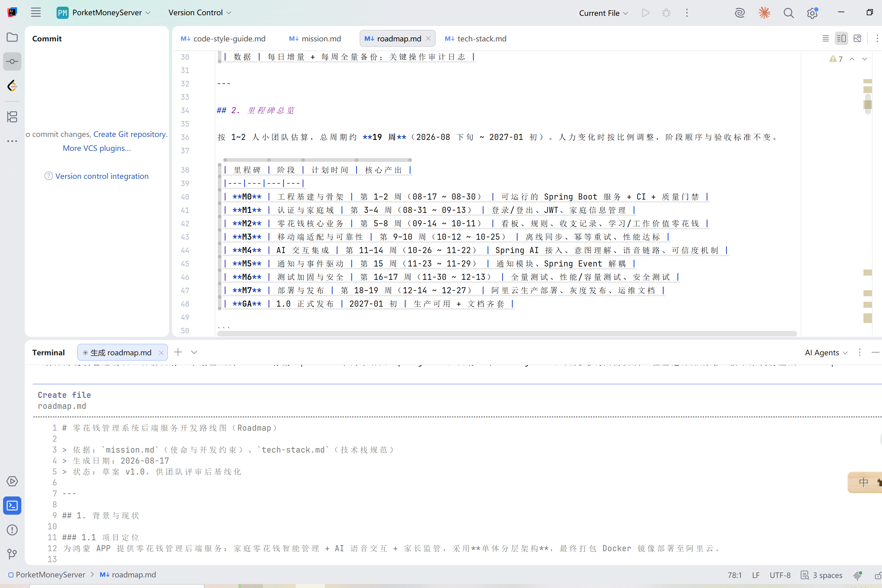This screenshot has height=588, width=882.
Task: Click roadmap.md breadcrumb in status bar
Action: point(128,575)
